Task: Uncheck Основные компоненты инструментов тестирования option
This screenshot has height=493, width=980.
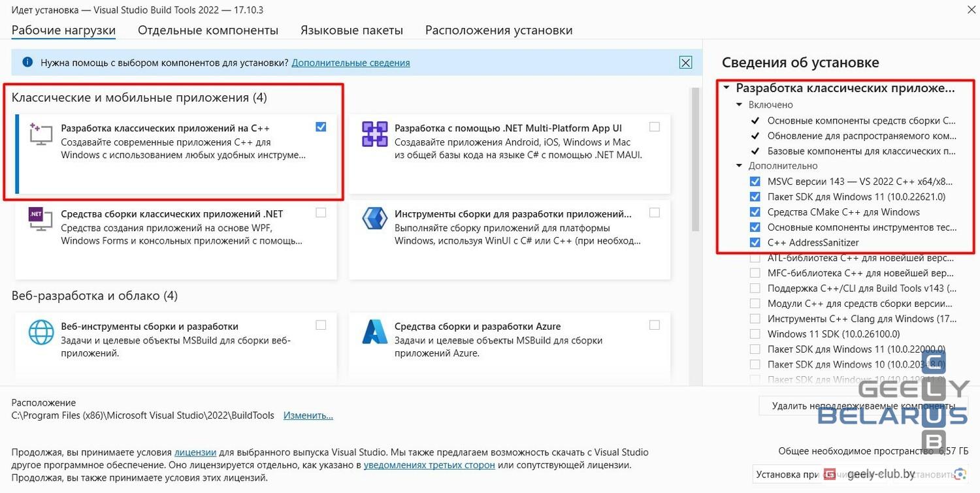Action: click(755, 227)
